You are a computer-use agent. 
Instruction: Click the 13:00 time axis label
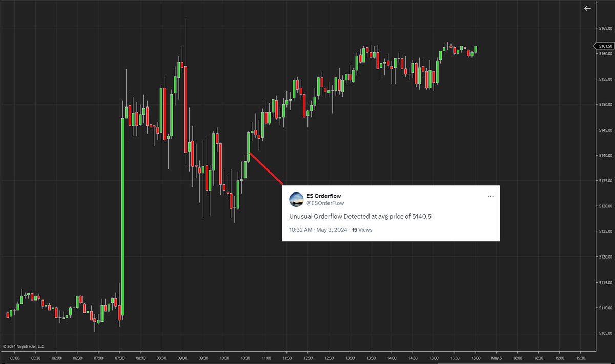pos(350,358)
